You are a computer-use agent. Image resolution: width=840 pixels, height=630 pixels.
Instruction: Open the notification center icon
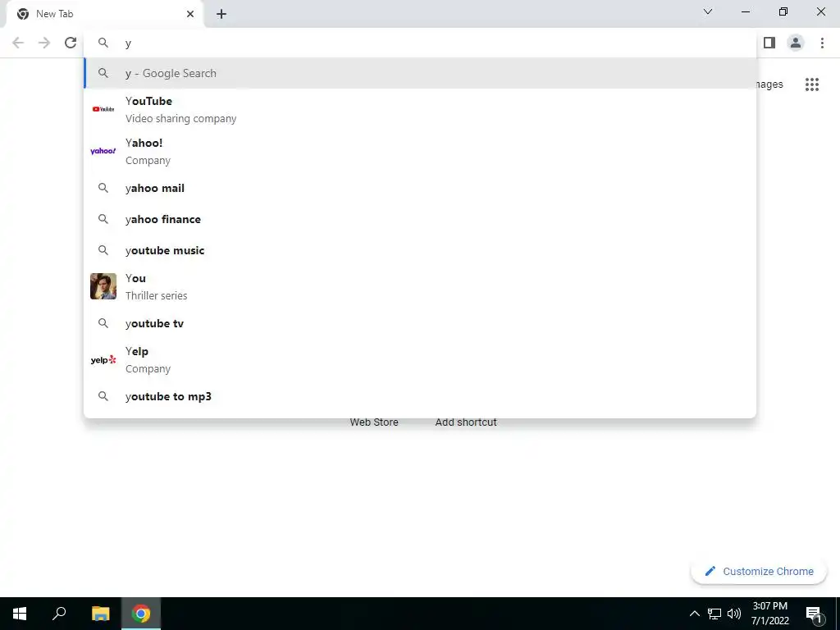pos(814,614)
